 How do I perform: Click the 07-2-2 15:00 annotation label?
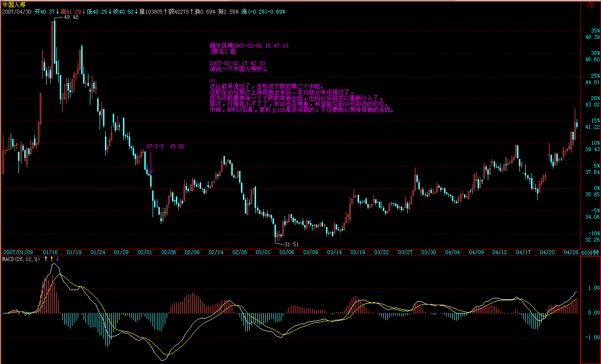tap(165, 146)
